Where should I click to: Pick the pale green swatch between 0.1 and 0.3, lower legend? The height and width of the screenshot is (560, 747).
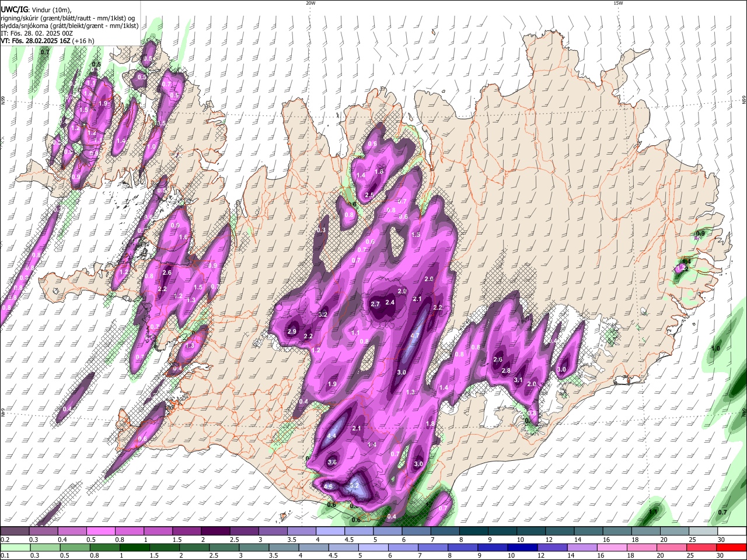click(x=15, y=547)
